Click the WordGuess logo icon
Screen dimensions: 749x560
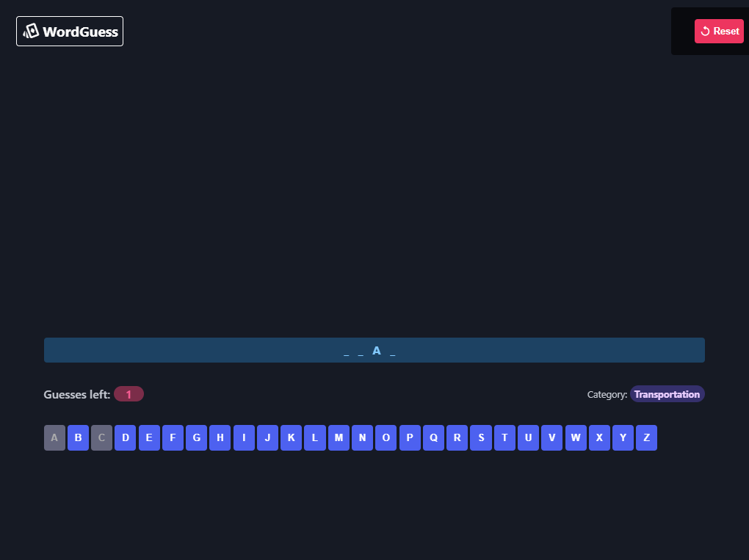pos(30,31)
